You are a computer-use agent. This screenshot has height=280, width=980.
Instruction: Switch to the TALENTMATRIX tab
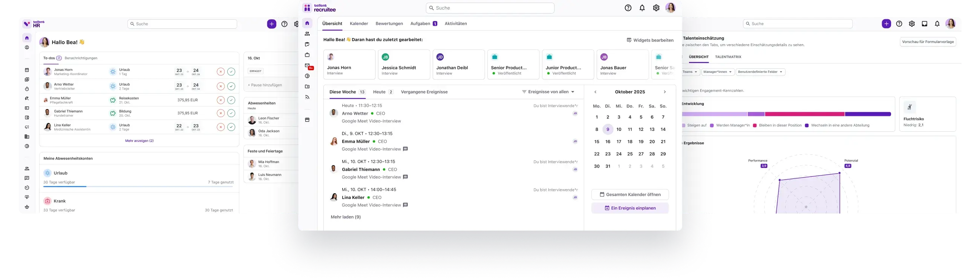(x=728, y=57)
